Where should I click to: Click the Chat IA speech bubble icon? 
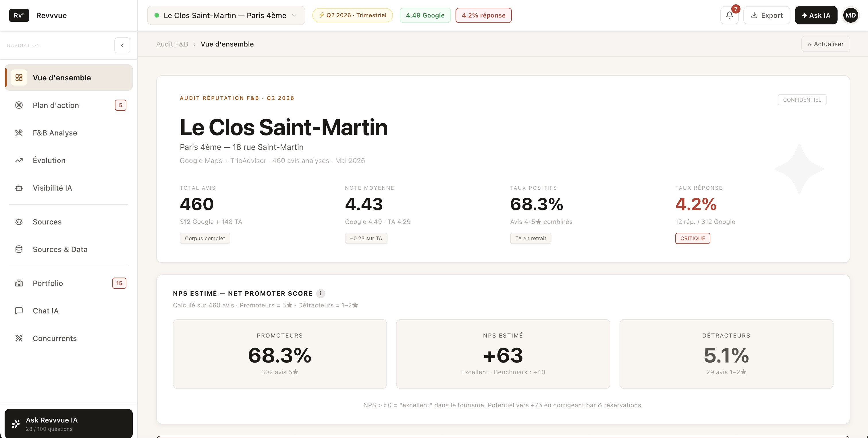[19, 311]
